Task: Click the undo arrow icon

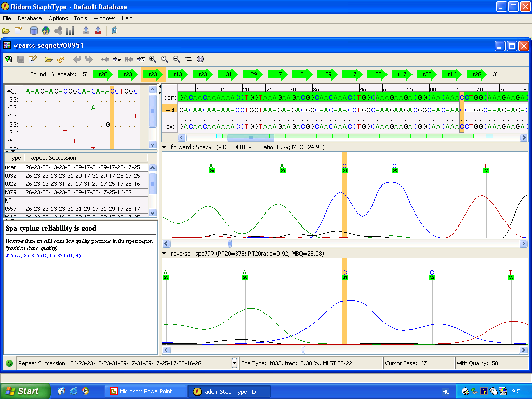Action: tap(77, 59)
